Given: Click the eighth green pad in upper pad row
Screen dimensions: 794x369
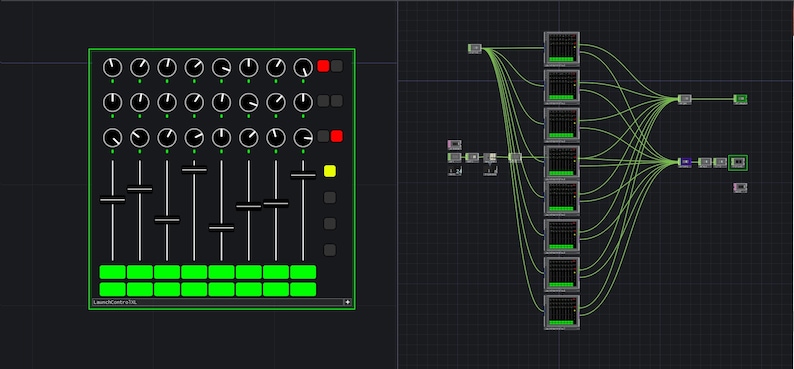Looking at the screenshot, I should click(303, 272).
